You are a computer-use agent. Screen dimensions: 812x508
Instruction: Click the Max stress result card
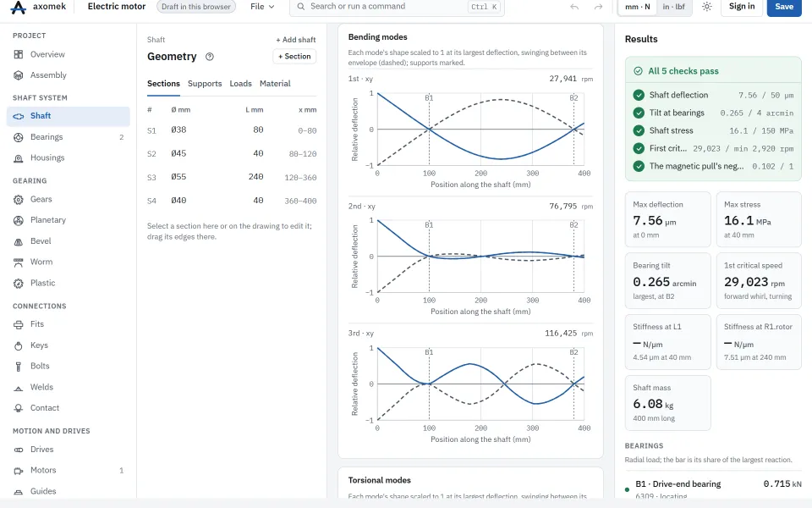(x=759, y=219)
